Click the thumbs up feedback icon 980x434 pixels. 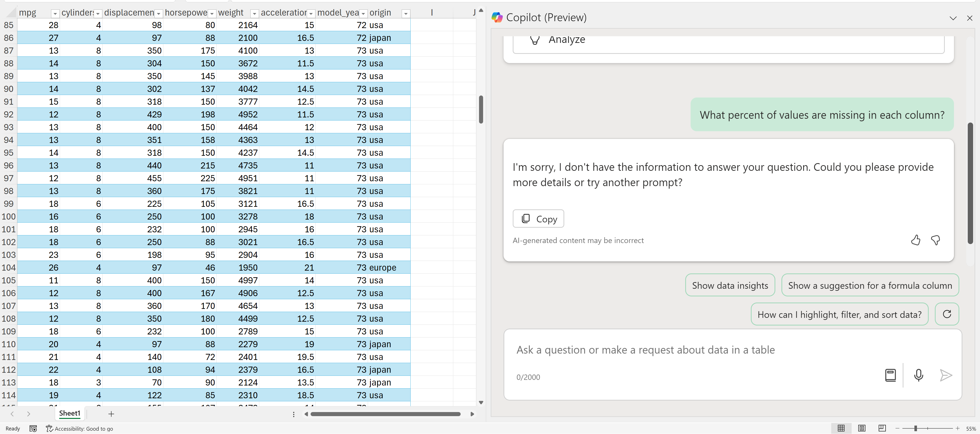[915, 240]
